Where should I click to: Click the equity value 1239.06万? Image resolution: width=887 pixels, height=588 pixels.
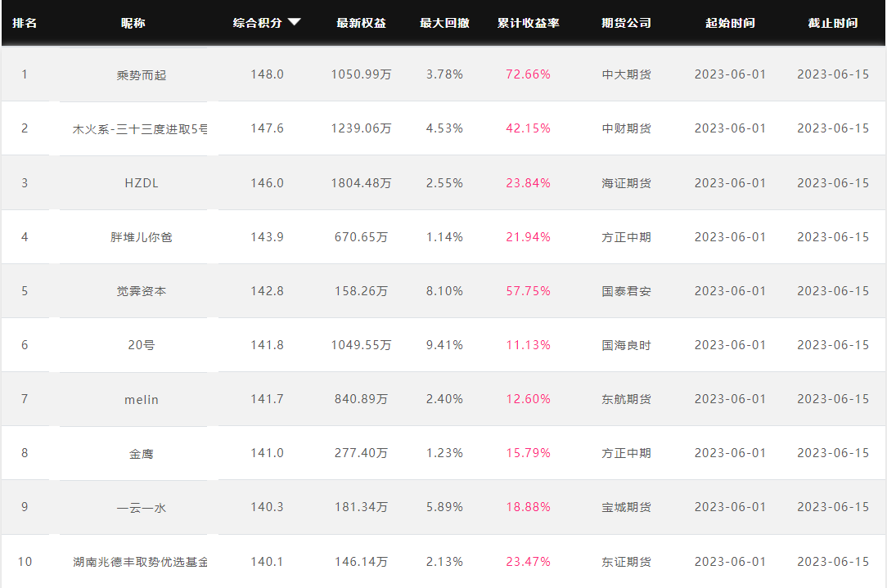(362, 128)
